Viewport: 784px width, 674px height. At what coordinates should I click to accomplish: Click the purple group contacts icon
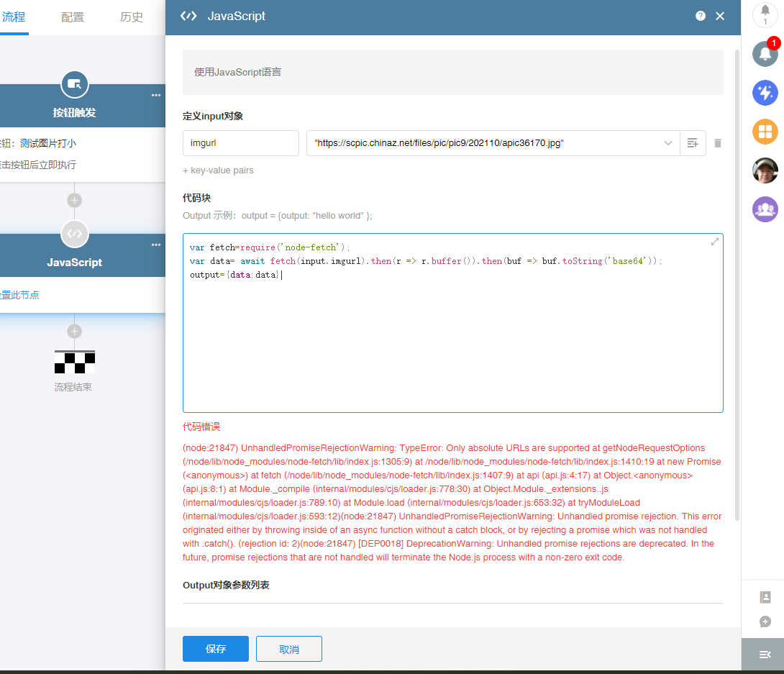(x=765, y=209)
